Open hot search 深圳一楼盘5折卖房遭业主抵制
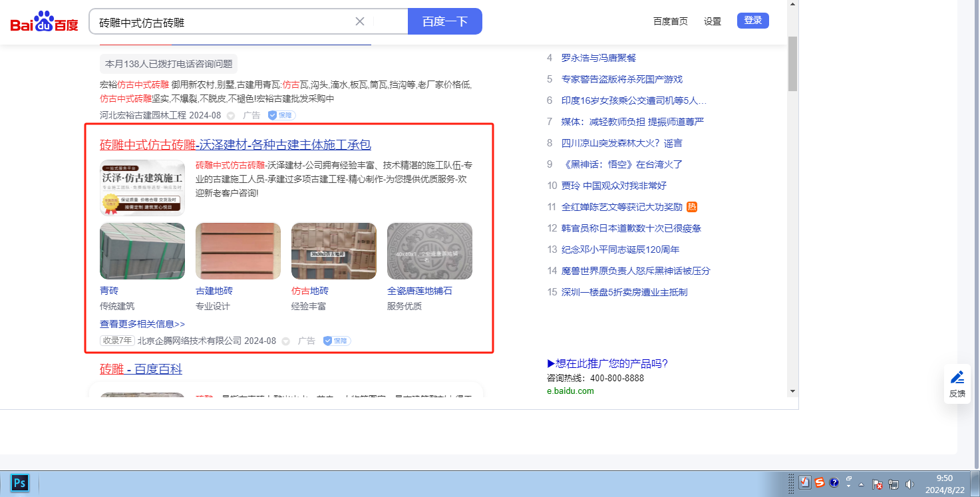The image size is (980, 497). [625, 292]
